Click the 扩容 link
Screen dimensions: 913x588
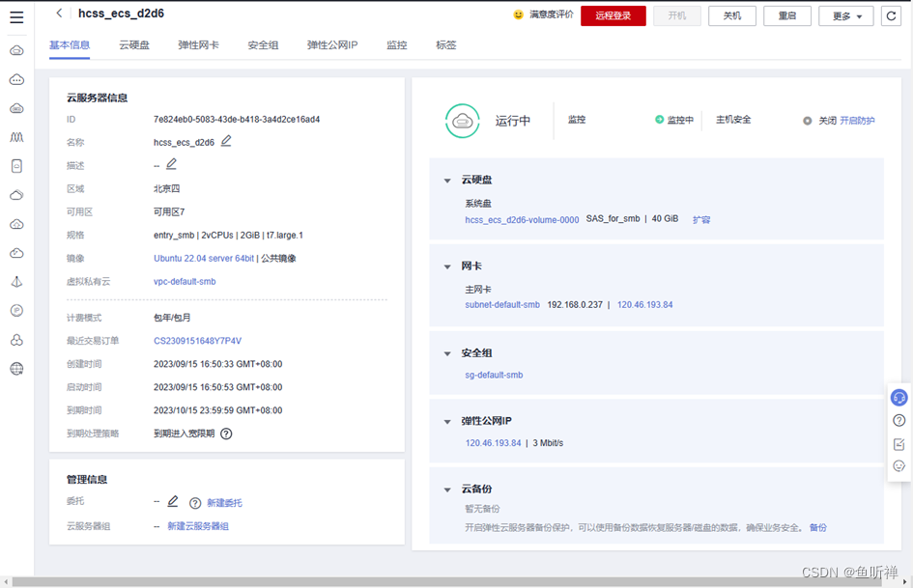coord(701,220)
